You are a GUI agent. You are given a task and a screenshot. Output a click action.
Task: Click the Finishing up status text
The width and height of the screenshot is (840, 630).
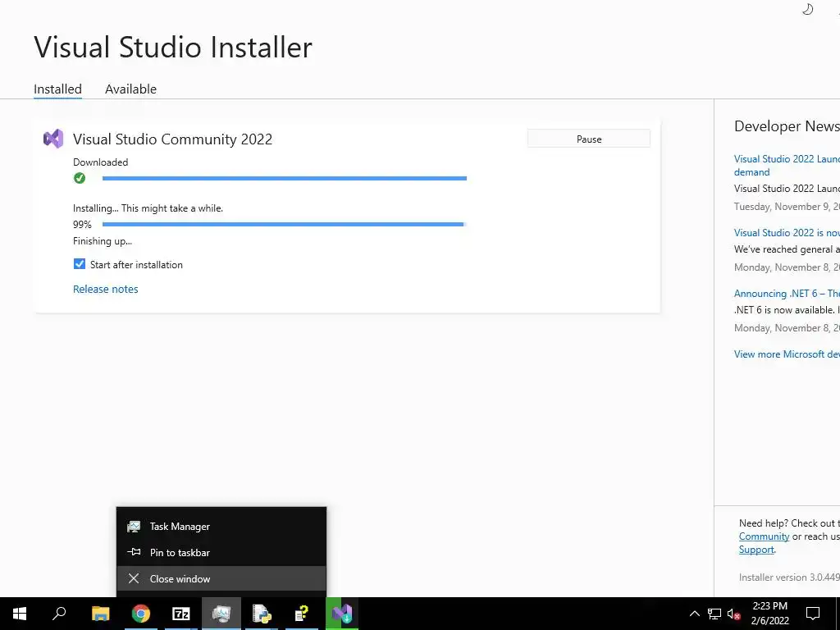tap(103, 241)
